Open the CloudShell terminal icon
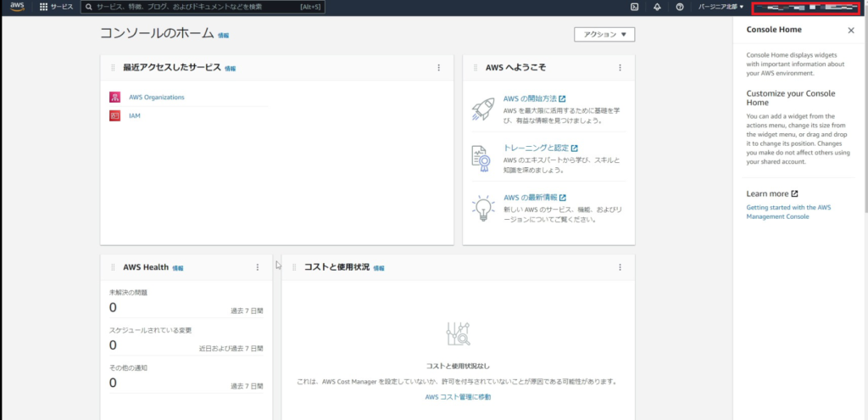Screen dimensions: 868x420 pos(634,7)
